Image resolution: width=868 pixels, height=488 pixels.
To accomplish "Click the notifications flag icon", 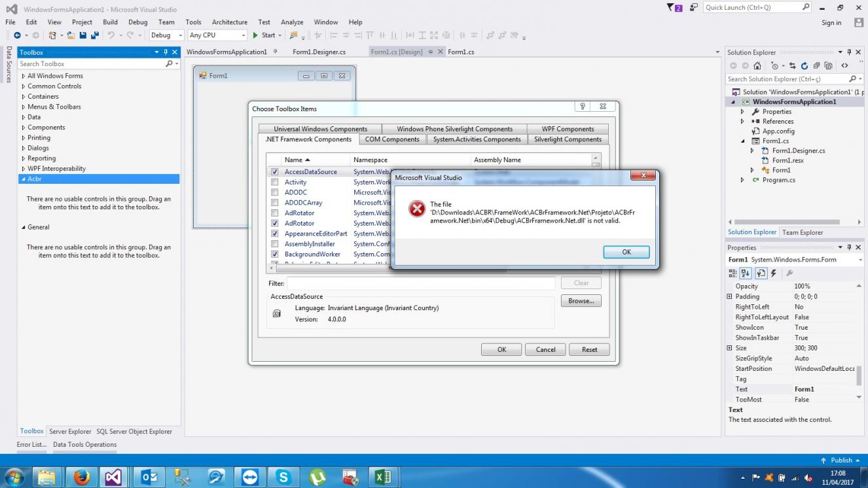I will point(674,7).
